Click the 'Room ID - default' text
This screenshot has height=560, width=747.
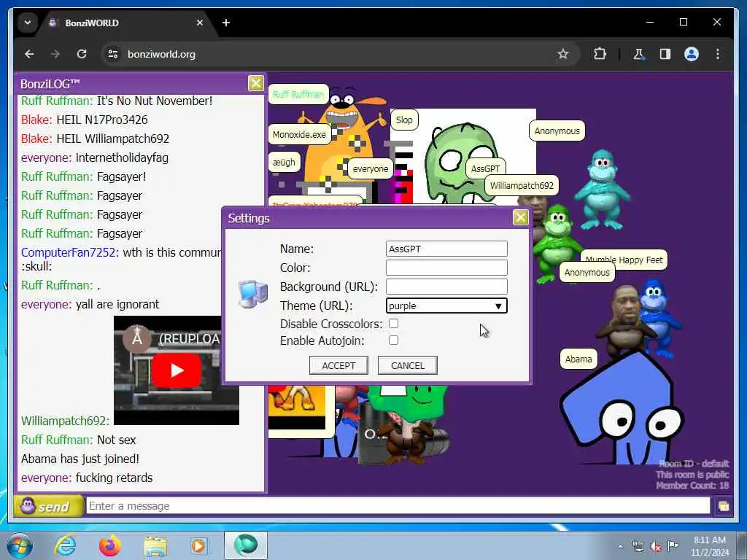tap(694, 463)
